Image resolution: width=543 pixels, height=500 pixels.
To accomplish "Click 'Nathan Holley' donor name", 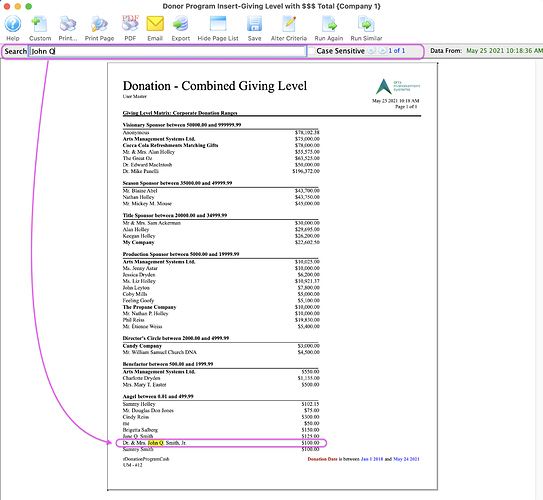I will click(139, 197).
